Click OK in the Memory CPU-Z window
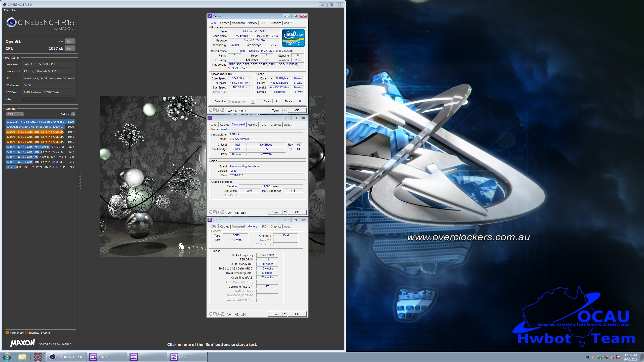The width and height of the screenshot is (644, 362). click(x=297, y=314)
